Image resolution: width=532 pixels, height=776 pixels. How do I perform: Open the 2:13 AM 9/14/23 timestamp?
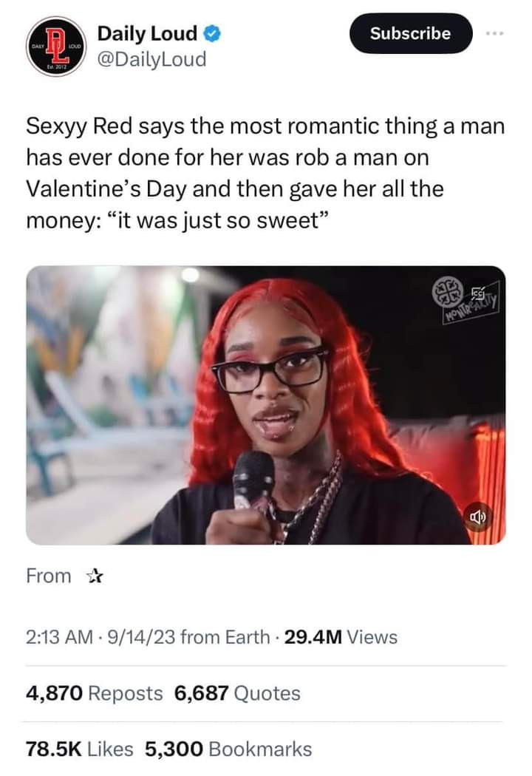point(100,637)
